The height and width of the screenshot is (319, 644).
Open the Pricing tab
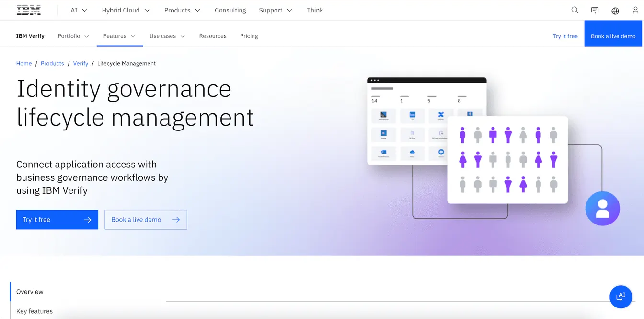point(249,36)
